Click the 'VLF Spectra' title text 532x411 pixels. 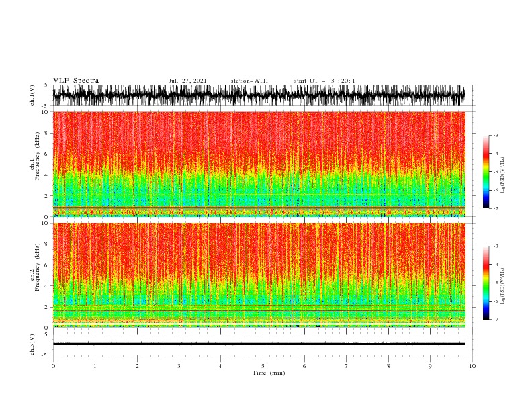[x=76, y=81]
